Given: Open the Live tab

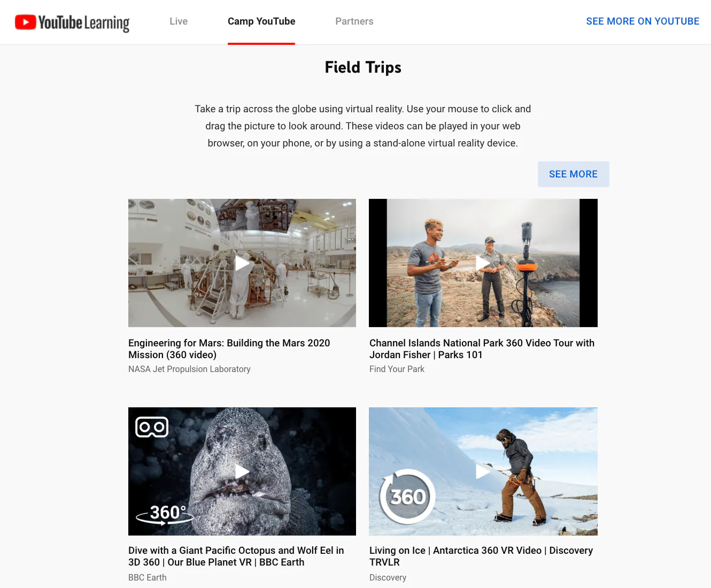Looking at the screenshot, I should click(x=179, y=21).
